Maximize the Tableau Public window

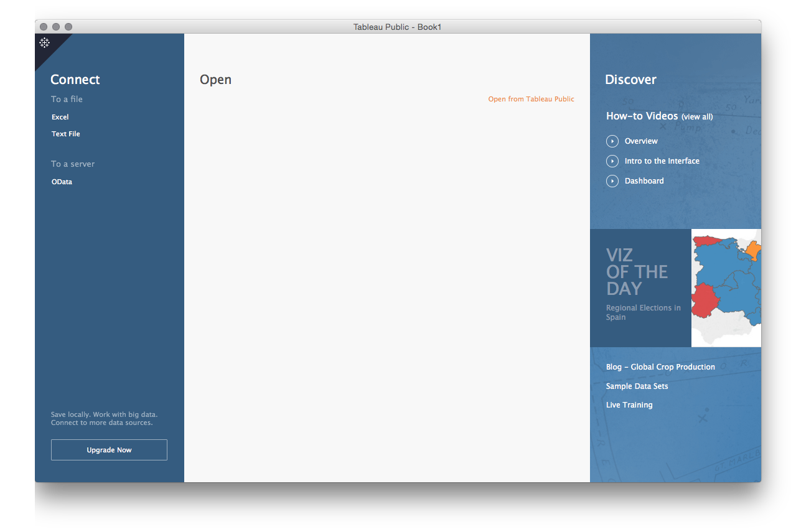(x=68, y=27)
